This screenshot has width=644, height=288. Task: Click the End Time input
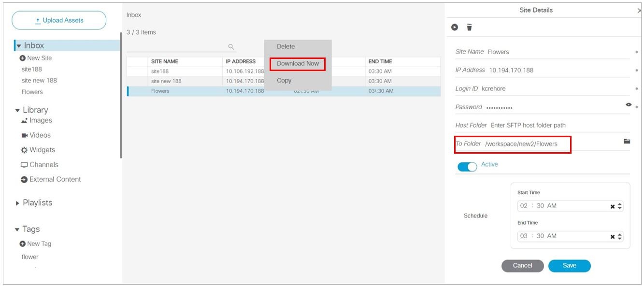point(570,236)
